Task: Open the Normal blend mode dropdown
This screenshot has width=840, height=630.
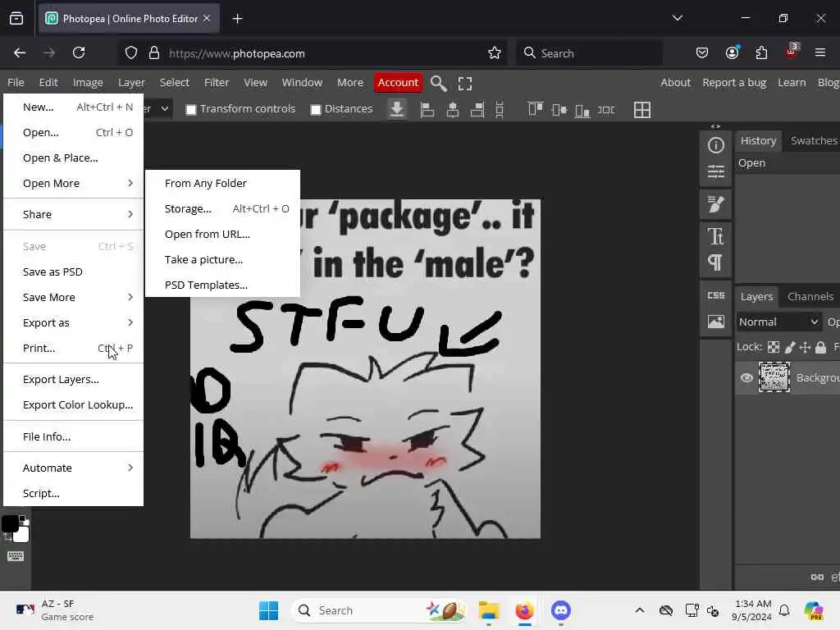Action: click(x=778, y=322)
